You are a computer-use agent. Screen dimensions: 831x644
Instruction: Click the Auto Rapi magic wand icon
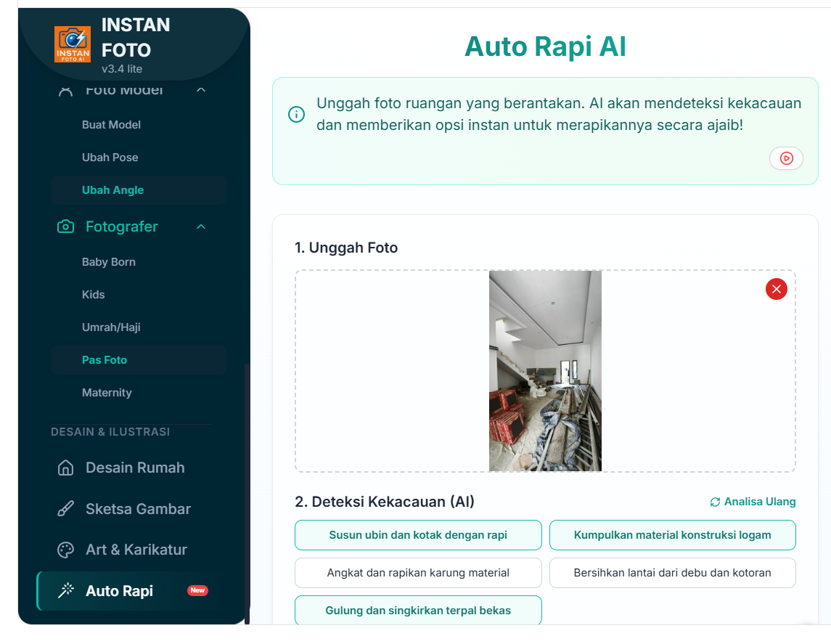(65, 591)
